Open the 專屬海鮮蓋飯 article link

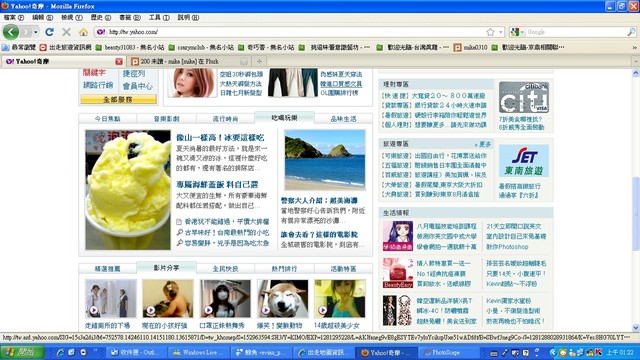(217, 184)
